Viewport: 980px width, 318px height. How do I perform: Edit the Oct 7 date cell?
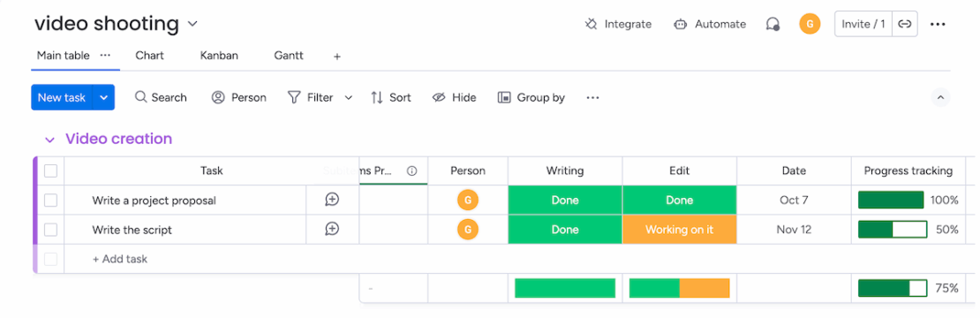click(794, 200)
